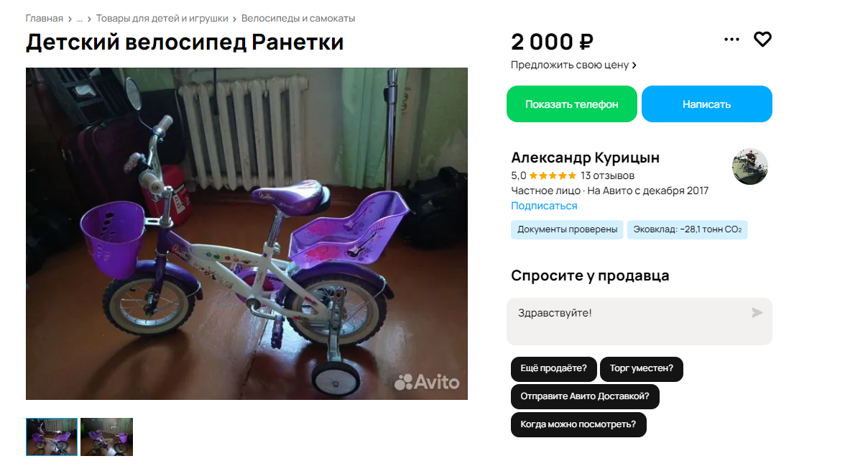The width and height of the screenshot is (868, 474).
Task: Open seller name Александр Курицын
Action: pos(585,158)
